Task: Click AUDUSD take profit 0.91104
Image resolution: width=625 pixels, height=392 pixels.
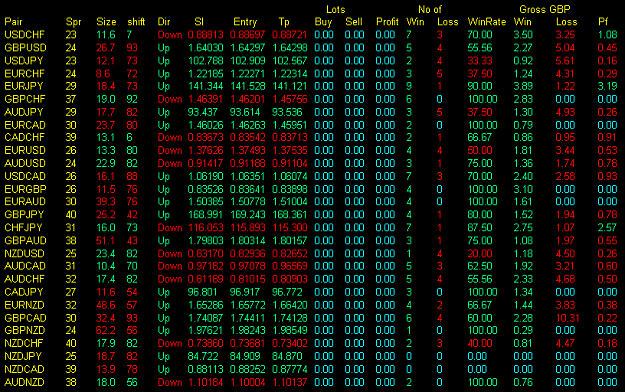Action: (x=290, y=163)
